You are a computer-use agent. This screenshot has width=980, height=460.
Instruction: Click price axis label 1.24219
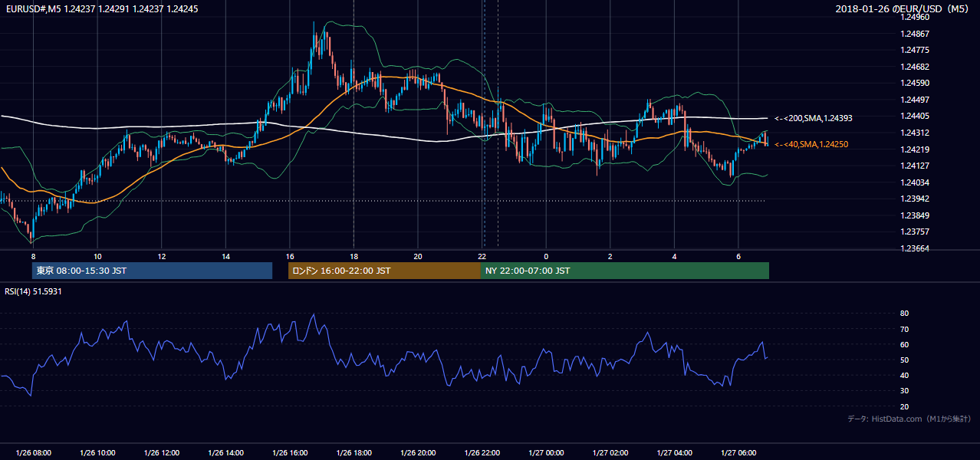click(914, 149)
